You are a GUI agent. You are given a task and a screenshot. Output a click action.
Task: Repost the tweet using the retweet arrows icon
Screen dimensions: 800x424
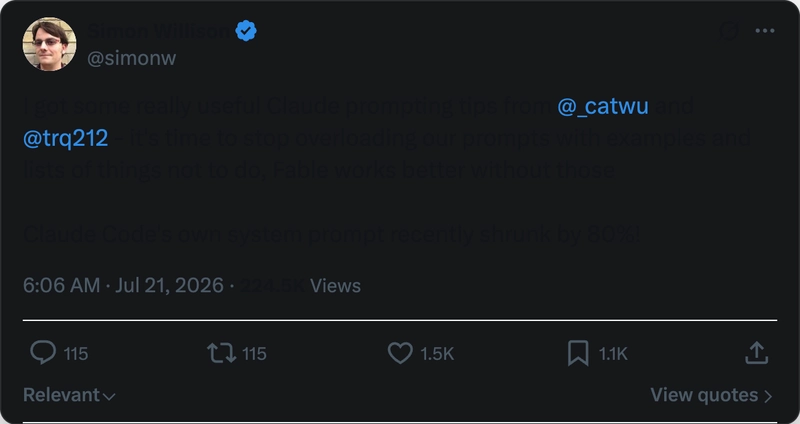tap(221, 353)
